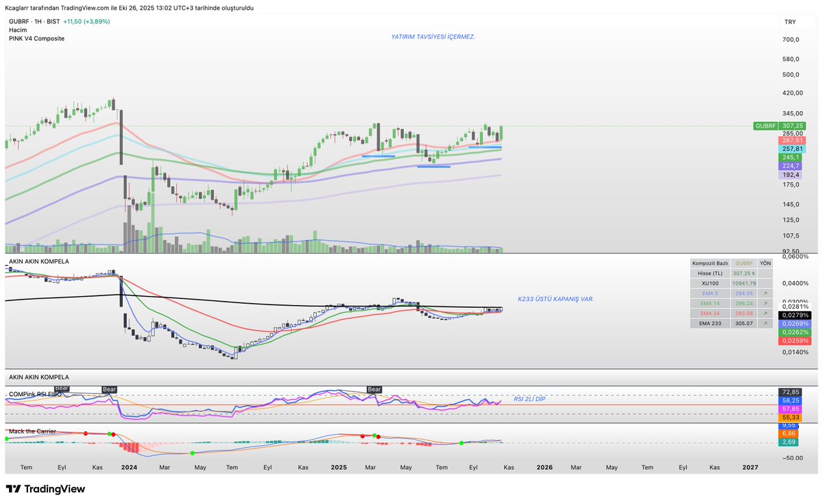Click the direction arrow in the EMA 233 row
Image resolution: width=823 pixels, height=504 pixels.
765,323
